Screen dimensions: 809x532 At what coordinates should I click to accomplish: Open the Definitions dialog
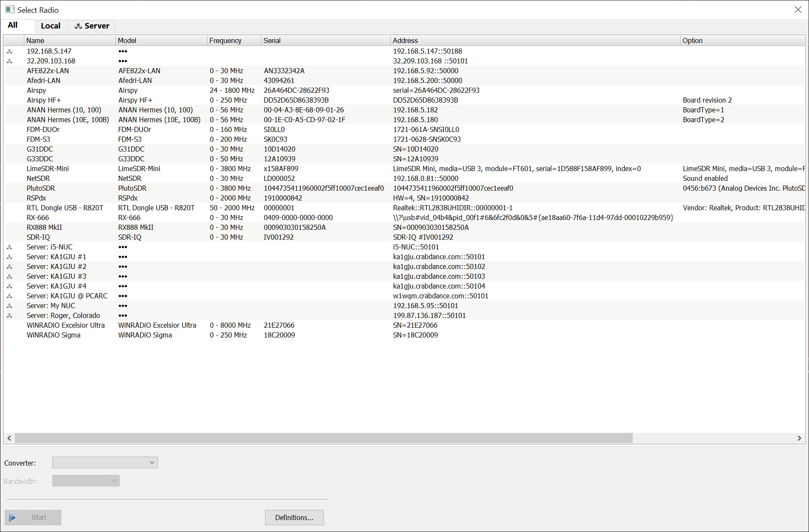click(x=294, y=518)
